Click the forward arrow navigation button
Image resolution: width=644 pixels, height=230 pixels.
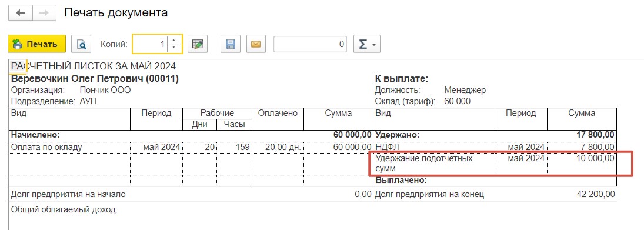tap(44, 13)
